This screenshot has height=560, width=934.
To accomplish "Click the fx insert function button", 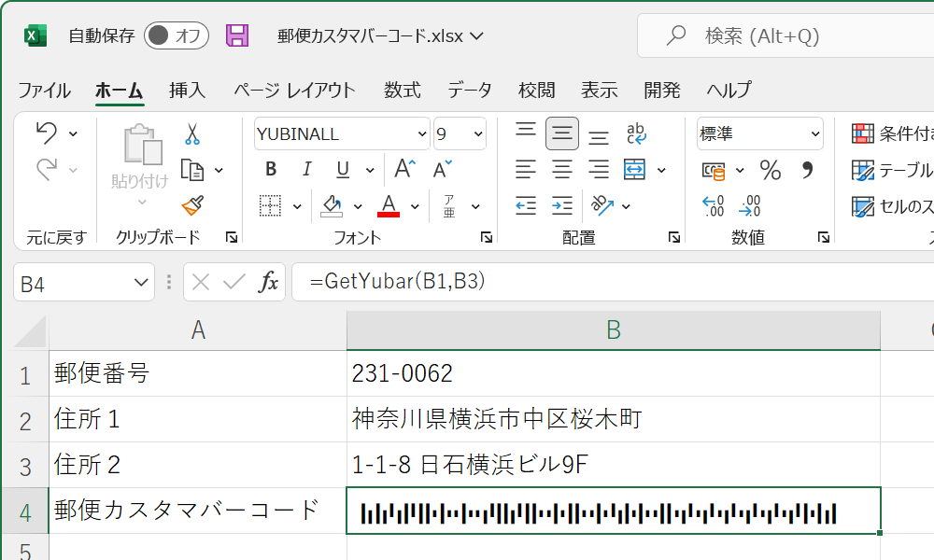I will (268, 281).
